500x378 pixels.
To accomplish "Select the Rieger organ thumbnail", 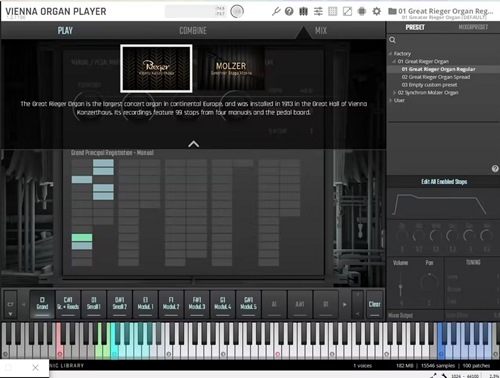I will [156, 68].
